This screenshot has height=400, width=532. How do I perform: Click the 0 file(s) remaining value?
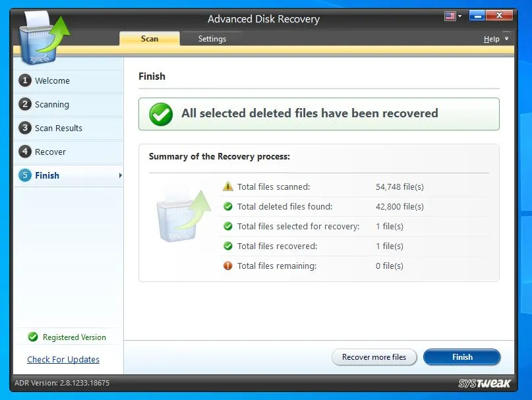coord(390,266)
